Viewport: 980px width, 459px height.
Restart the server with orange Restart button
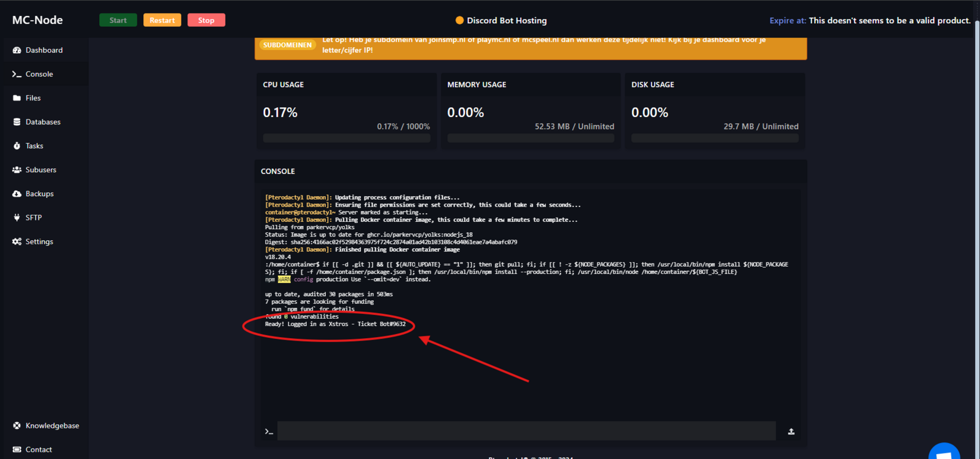(162, 20)
